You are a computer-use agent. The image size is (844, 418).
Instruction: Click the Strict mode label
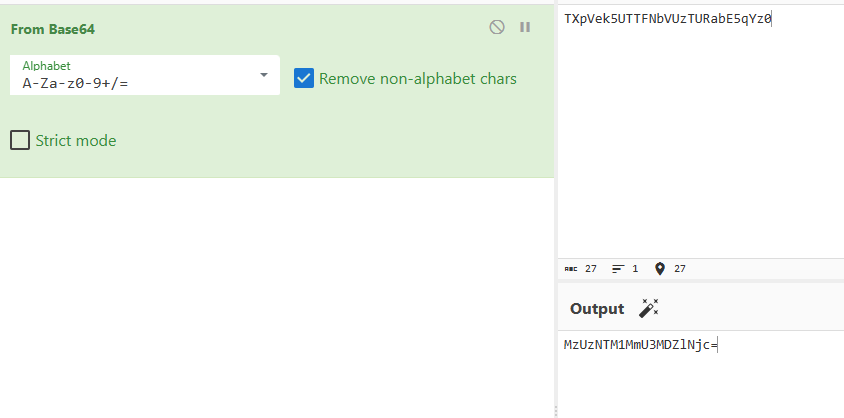(76, 141)
